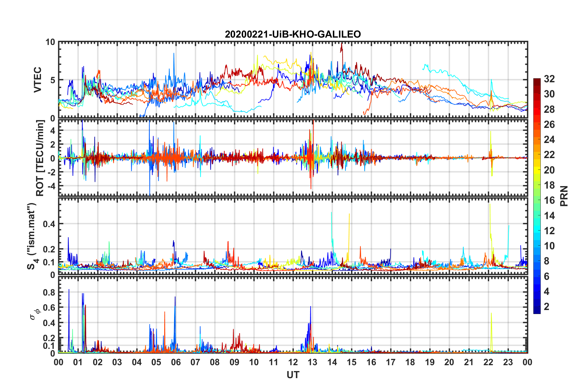Image resolution: width=586 pixels, height=392 pixels.
Task: Click the σφ axis tick label "0.8"
Action: point(49,292)
